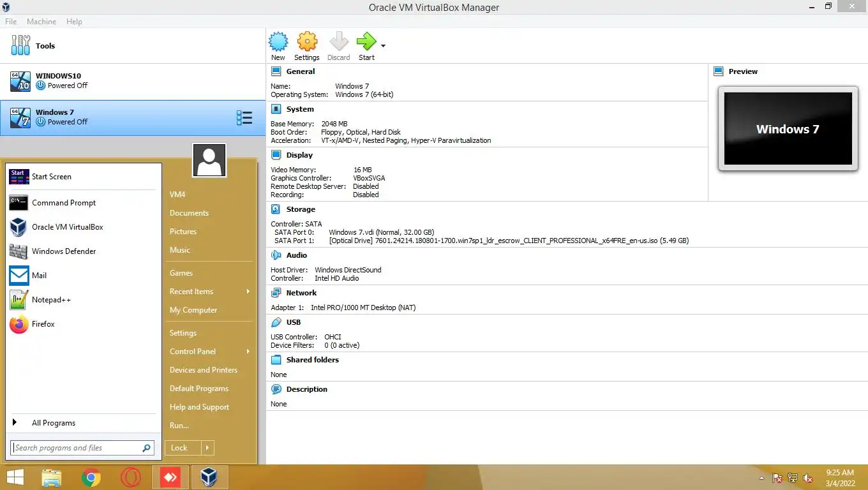
Task: Click the Audio section header
Action: click(x=297, y=255)
